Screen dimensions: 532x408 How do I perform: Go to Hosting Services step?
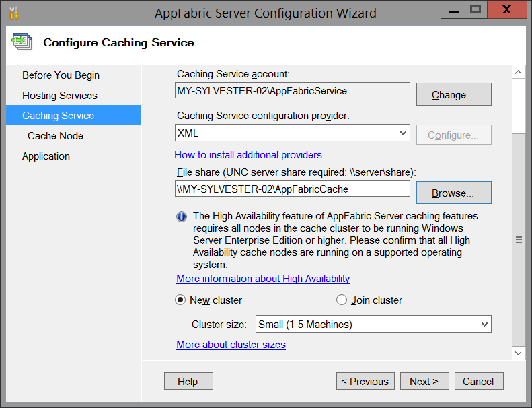point(60,96)
